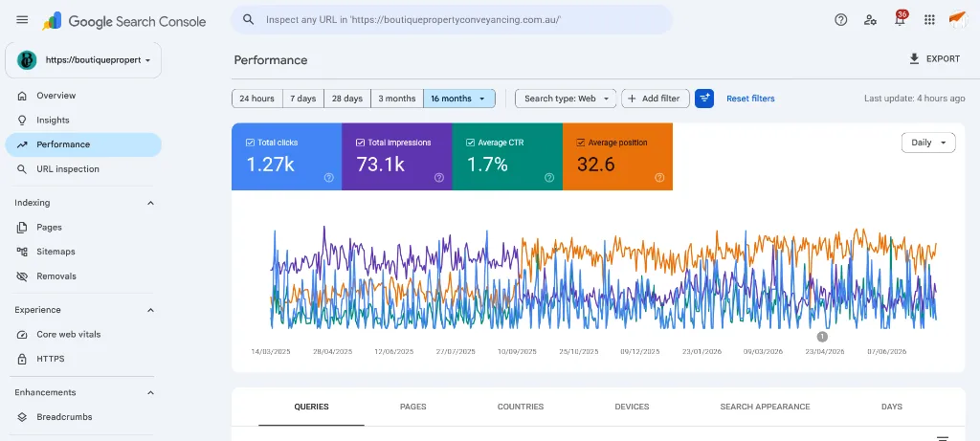Switch to the COUNTRIES tab
Viewport: 980px width, 441px height.
click(x=521, y=407)
